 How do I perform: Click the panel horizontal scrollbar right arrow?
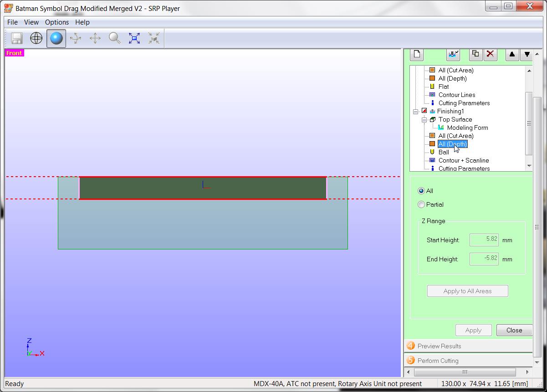(x=528, y=372)
